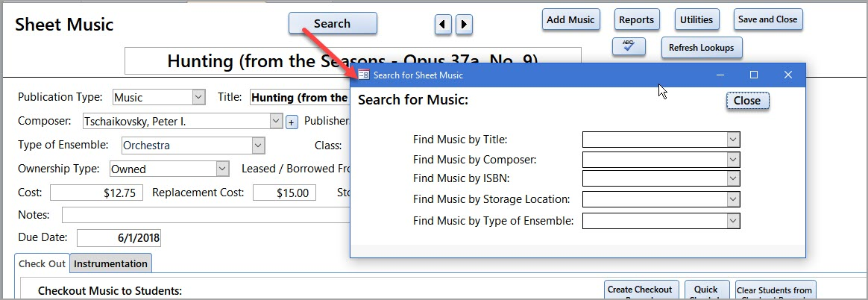Select the Check Out tab

click(42, 263)
